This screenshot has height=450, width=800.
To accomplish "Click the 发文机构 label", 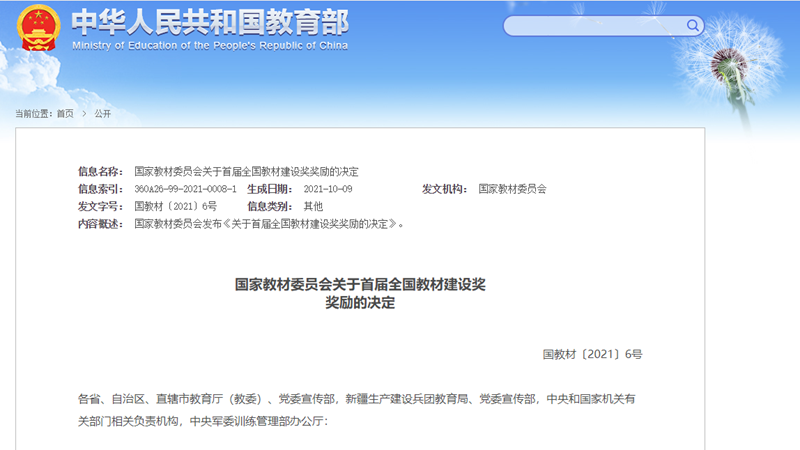I will 444,189.
